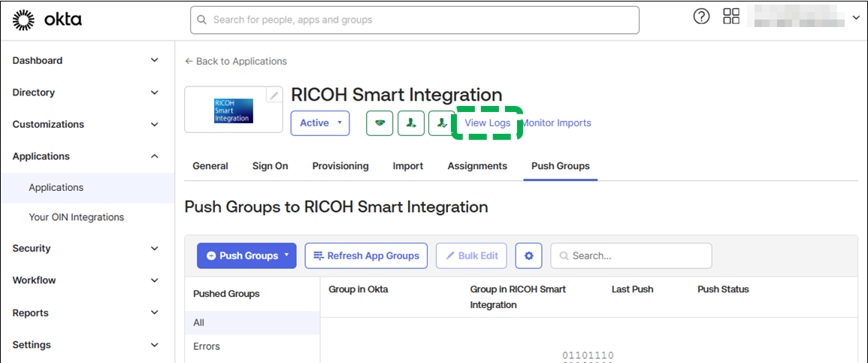Viewport: 868px width, 363px height.
Task: Click the user with checkmark icon button
Action: [x=441, y=123]
